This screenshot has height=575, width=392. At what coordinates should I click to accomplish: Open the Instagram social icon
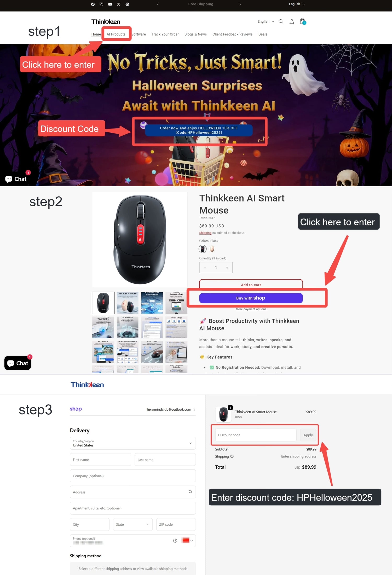(101, 4)
